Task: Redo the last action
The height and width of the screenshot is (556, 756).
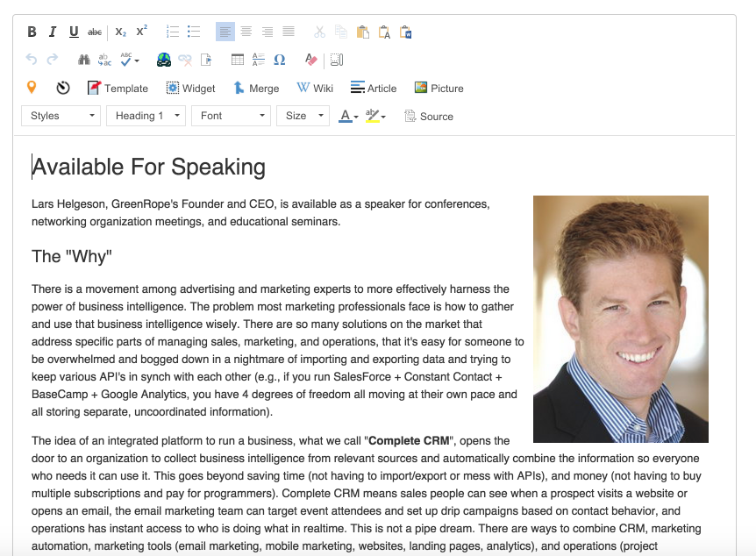Action: coord(52,60)
